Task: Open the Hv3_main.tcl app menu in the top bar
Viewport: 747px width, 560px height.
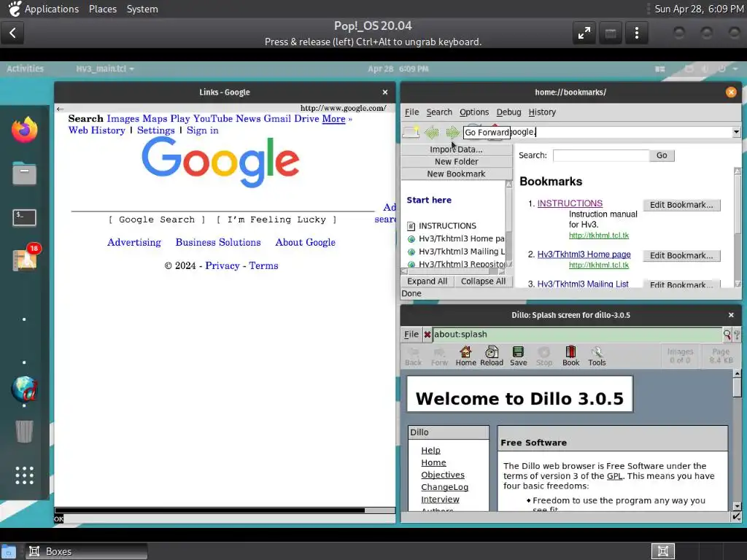Action: (x=105, y=69)
